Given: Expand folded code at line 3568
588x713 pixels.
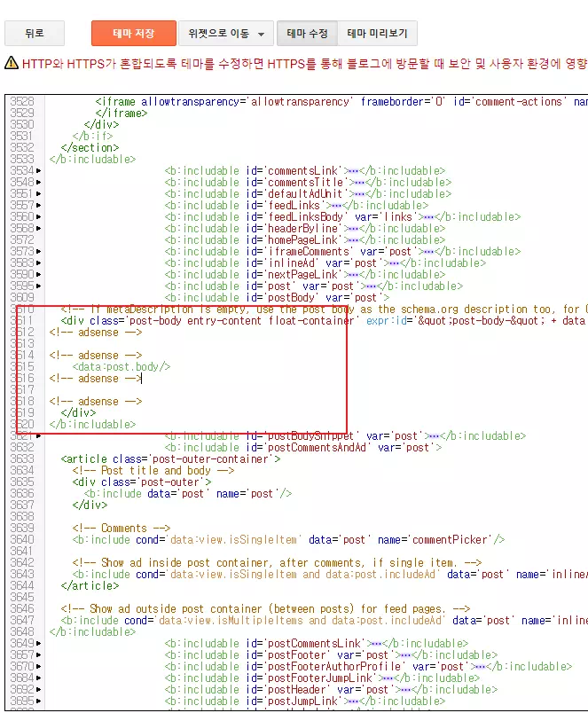Looking at the screenshot, I should (39, 229).
